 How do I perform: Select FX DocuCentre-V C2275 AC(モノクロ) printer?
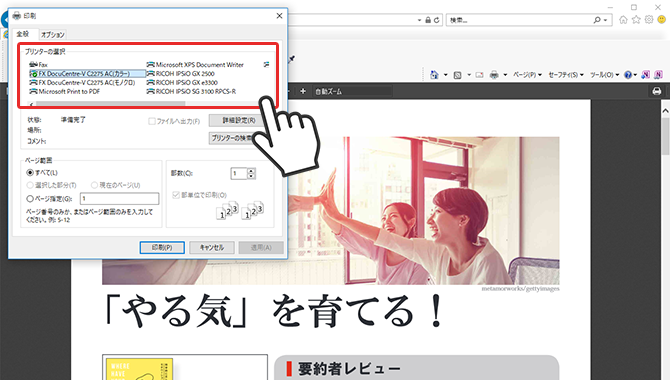click(x=82, y=82)
